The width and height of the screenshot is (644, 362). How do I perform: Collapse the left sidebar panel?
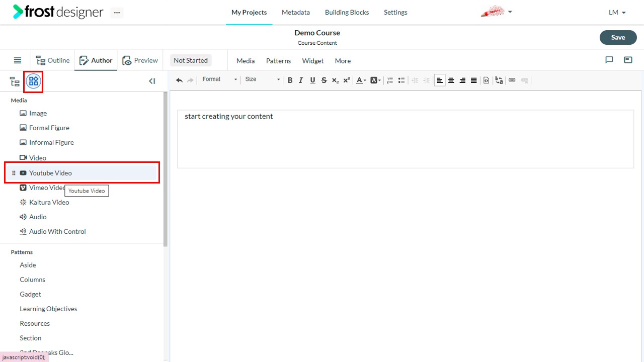click(x=152, y=81)
